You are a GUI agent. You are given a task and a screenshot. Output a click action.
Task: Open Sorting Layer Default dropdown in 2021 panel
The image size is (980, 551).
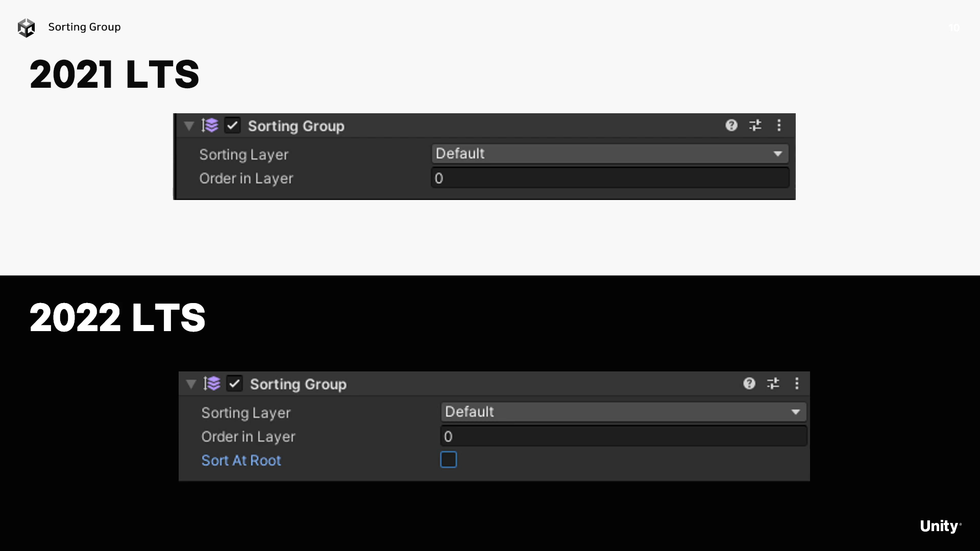click(x=609, y=154)
